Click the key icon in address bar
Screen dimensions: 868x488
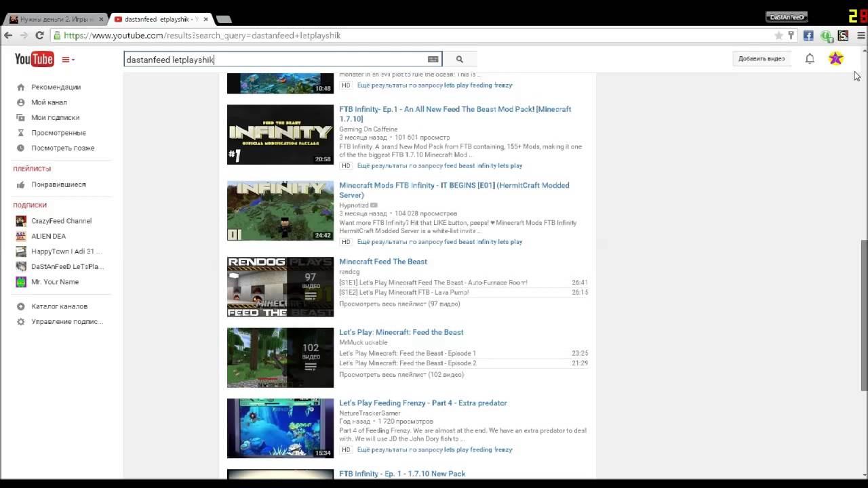coord(791,35)
